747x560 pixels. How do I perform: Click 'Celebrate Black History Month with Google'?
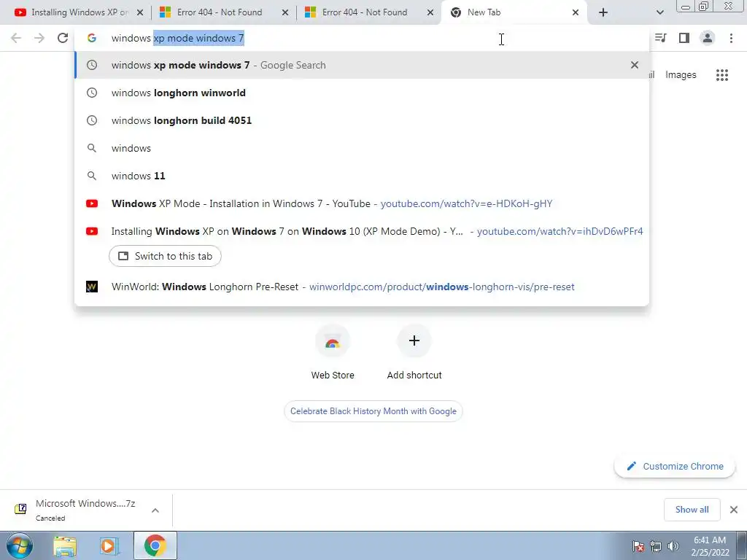pyautogui.click(x=373, y=411)
